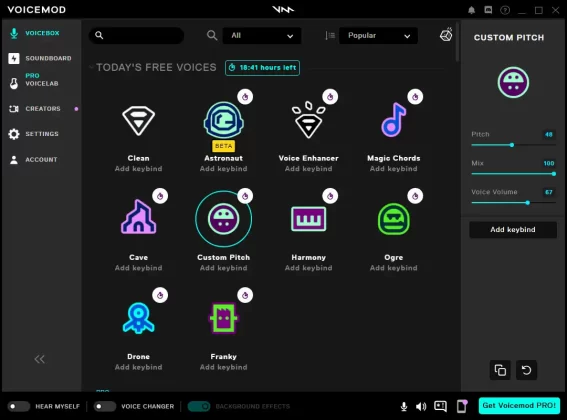Click the microphone icon in bottom bar
This screenshot has width=567, height=420.
404,407
